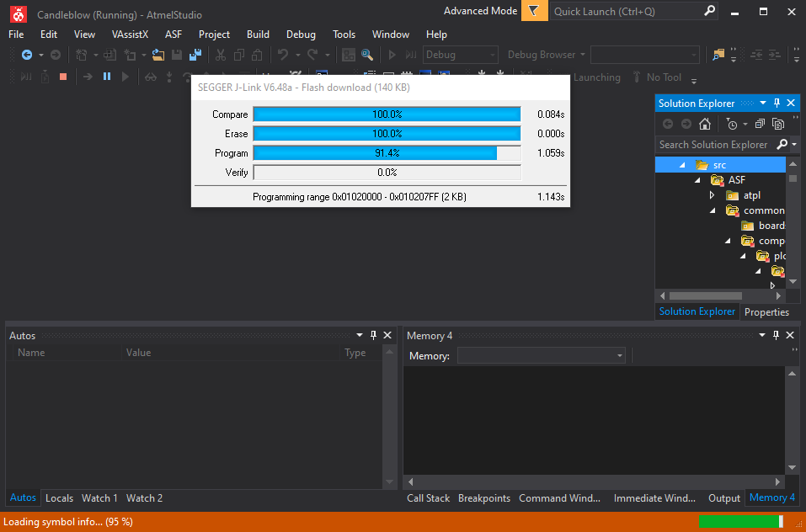Image resolution: width=806 pixels, height=532 pixels.
Task: Switch to the Properties tab
Action: click(766, 311)
